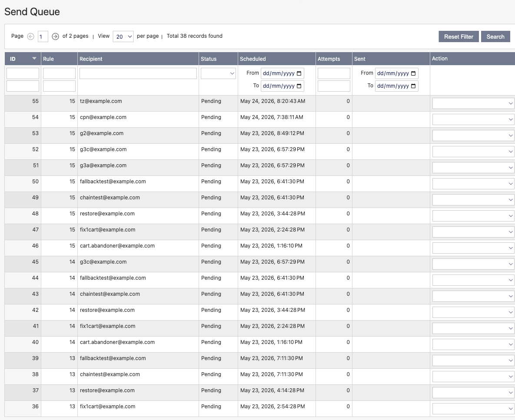Focus the lower Rule filter field
Image resolution: width=515 pixels, height=420 pixels.
59,86
